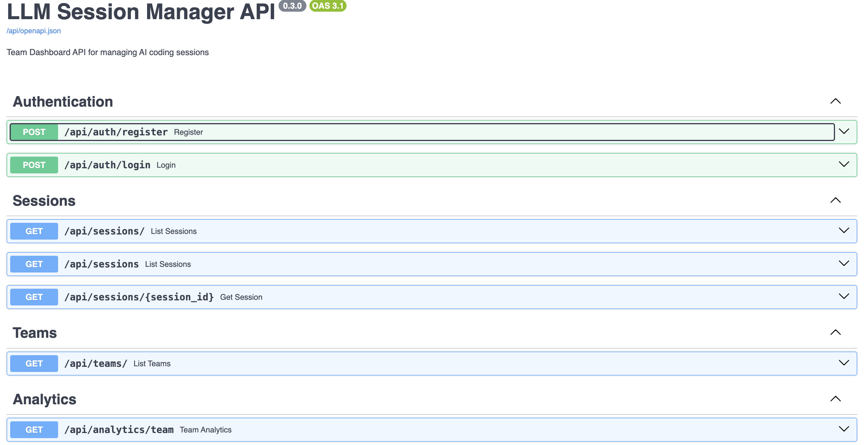Click the POST badge for Login
The width and height of the screenshot is (868, 445).
[34, 165]
